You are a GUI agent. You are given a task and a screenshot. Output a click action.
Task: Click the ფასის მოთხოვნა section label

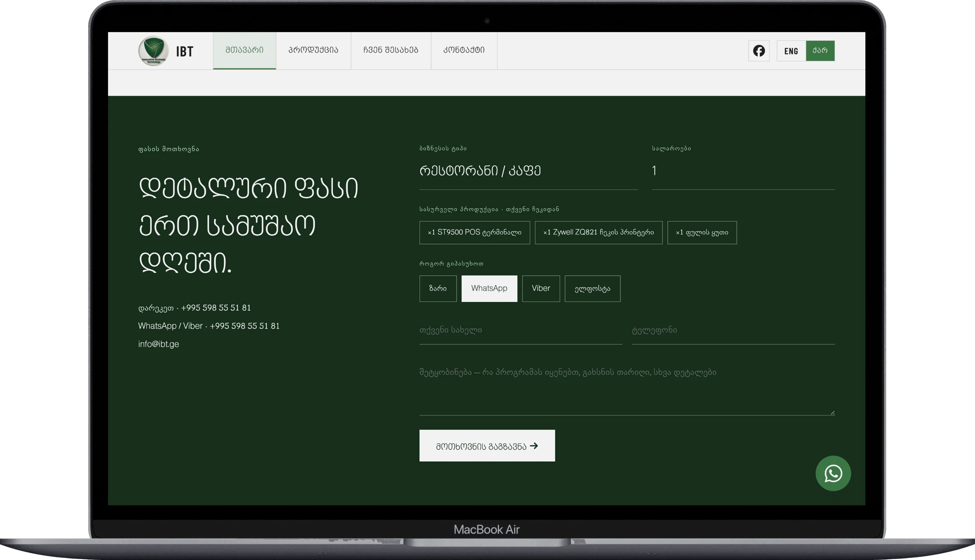coord(168,149)
